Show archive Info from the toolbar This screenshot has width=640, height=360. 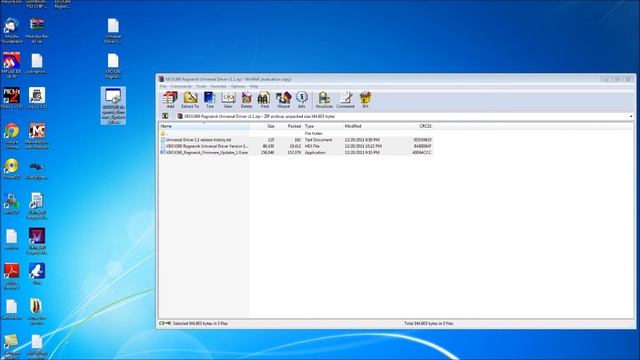pyautogui.click(x=302, y=100)
